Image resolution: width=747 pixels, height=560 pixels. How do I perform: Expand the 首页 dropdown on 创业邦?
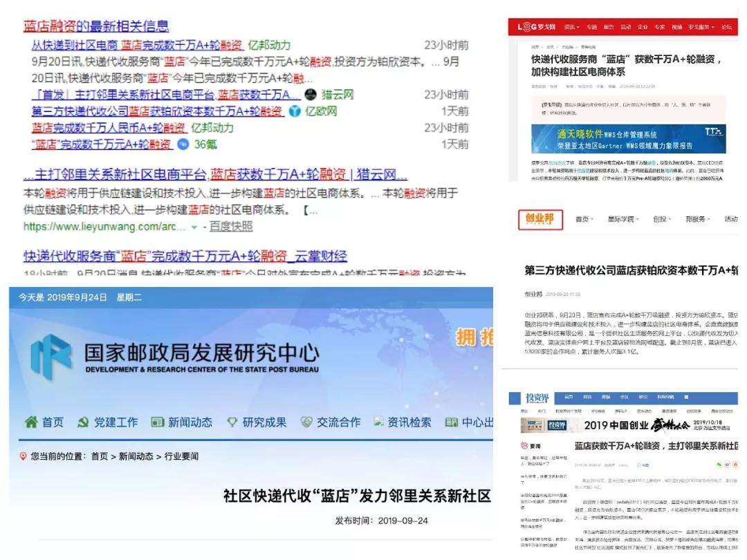click(592, 220)
